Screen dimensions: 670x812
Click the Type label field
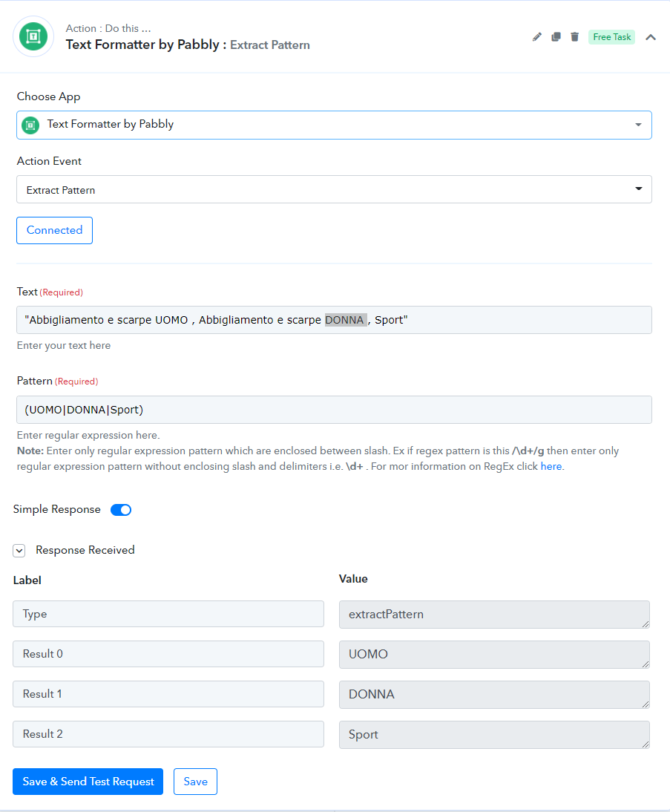click(168, 614)
